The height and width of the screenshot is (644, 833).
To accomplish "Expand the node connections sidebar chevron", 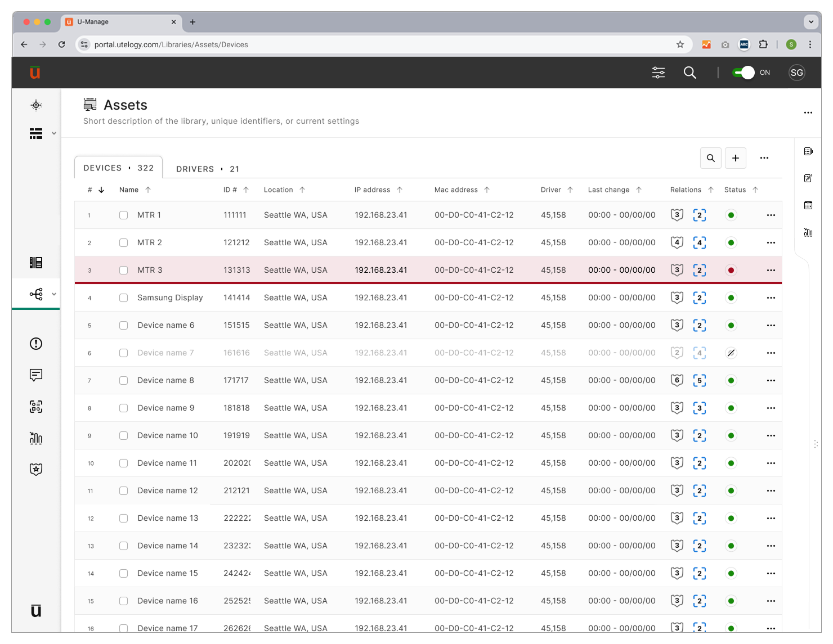I will (x=54, y=294).
